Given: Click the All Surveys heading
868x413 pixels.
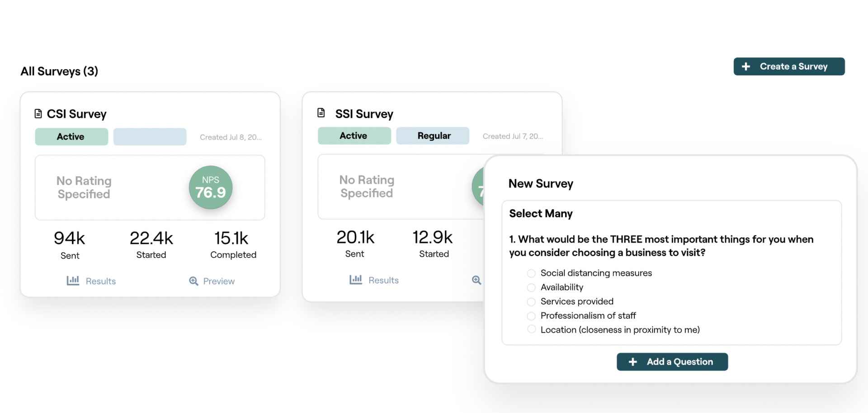Looking at the screenshot, I should point(59,71).
